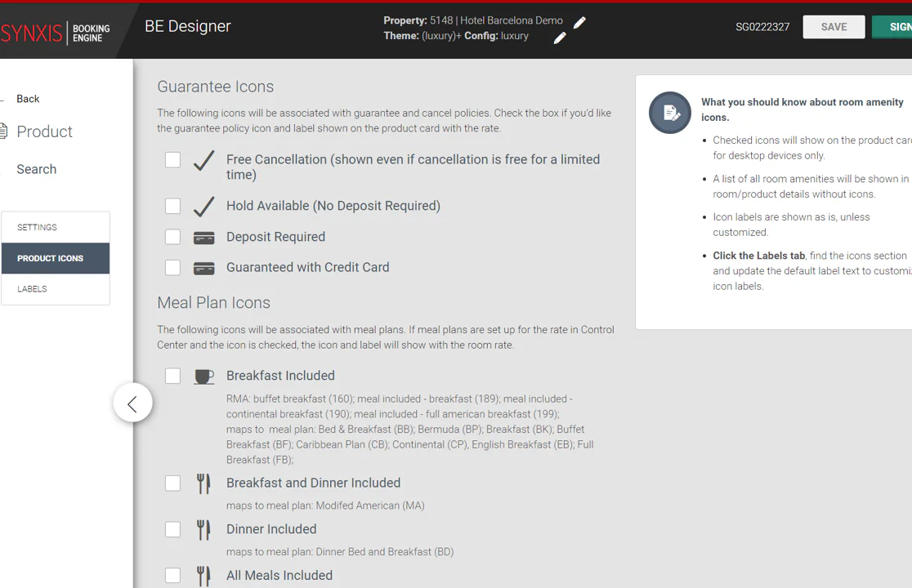Open the Search section in sidebar
Image resolution: width=912 pixels, height=588 pixels.
[37, 169]
